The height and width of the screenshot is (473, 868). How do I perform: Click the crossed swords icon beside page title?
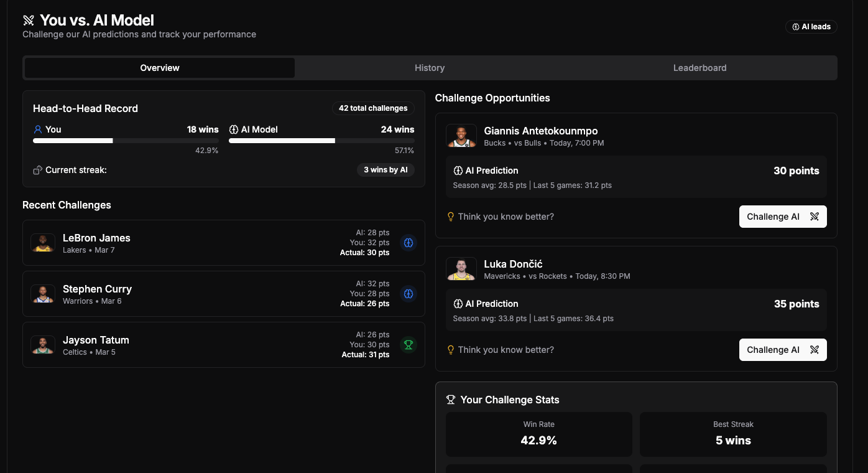click(29, 21)
